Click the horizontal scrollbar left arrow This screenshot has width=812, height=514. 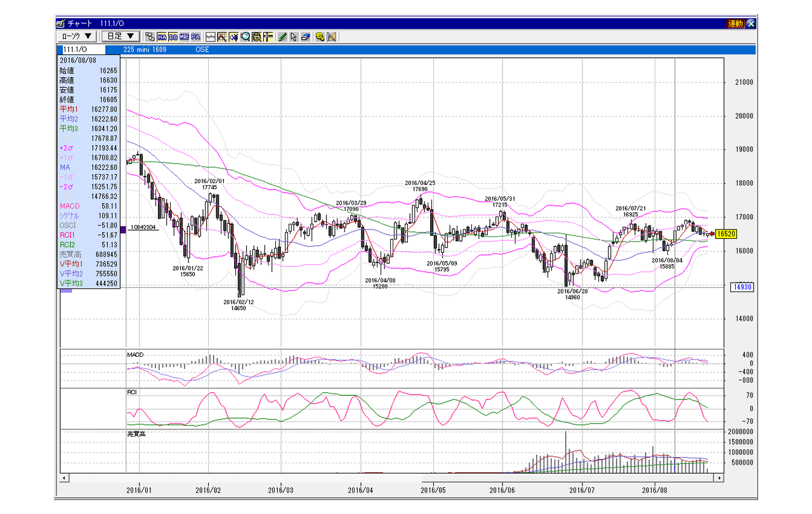pyautogui.click(x=64, y=478)
